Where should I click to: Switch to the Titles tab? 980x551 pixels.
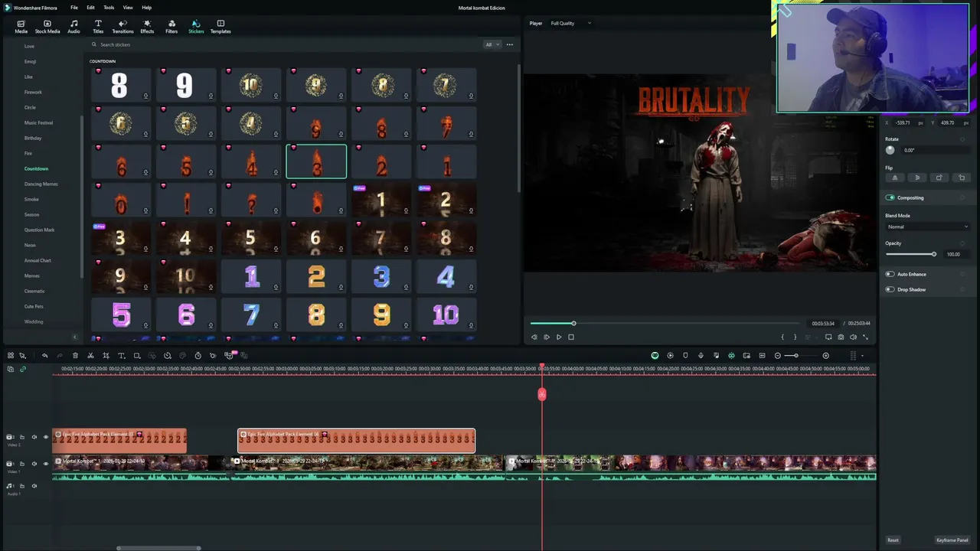98,27
